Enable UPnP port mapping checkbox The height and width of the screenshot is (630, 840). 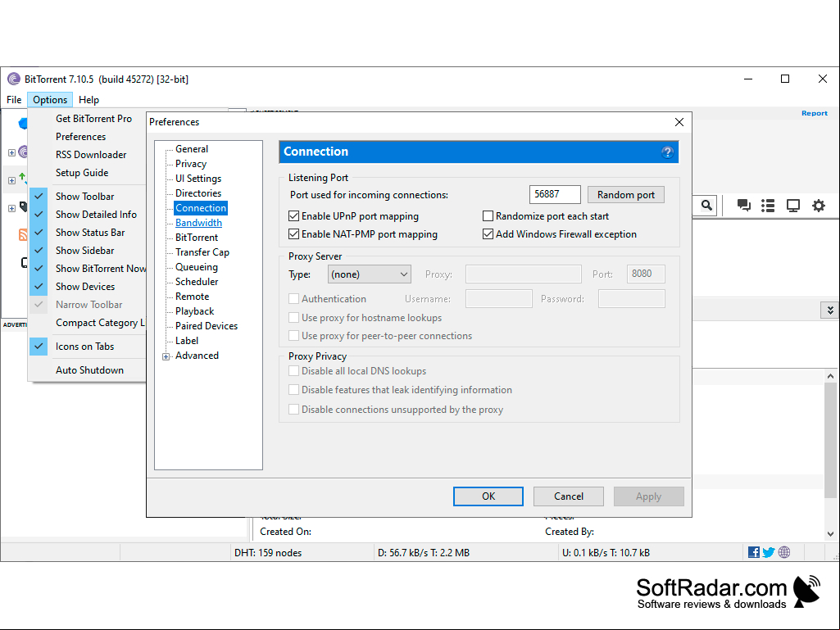tap(293, 216)
